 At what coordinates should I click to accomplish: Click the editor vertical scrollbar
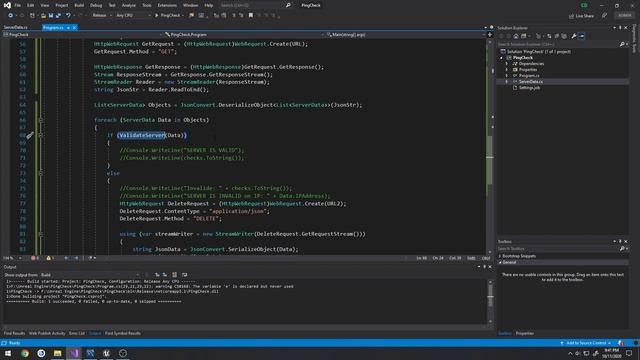(490, 147)
